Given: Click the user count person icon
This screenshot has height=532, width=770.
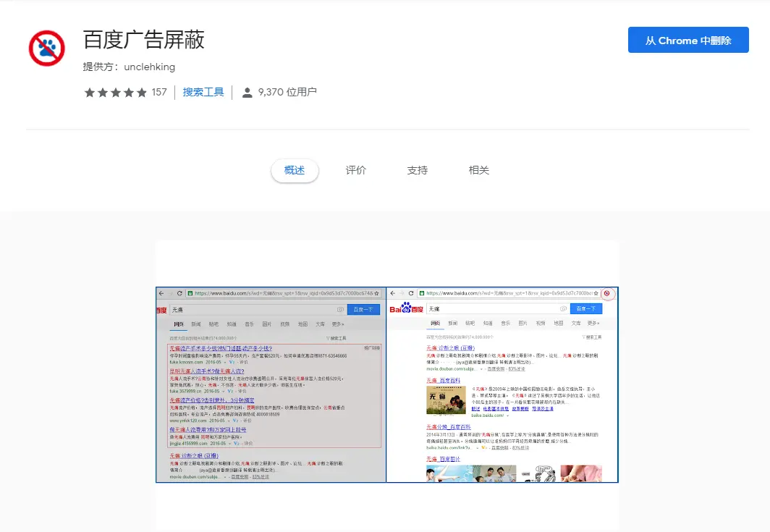Looking at the screenshot, I should [247, 93].
